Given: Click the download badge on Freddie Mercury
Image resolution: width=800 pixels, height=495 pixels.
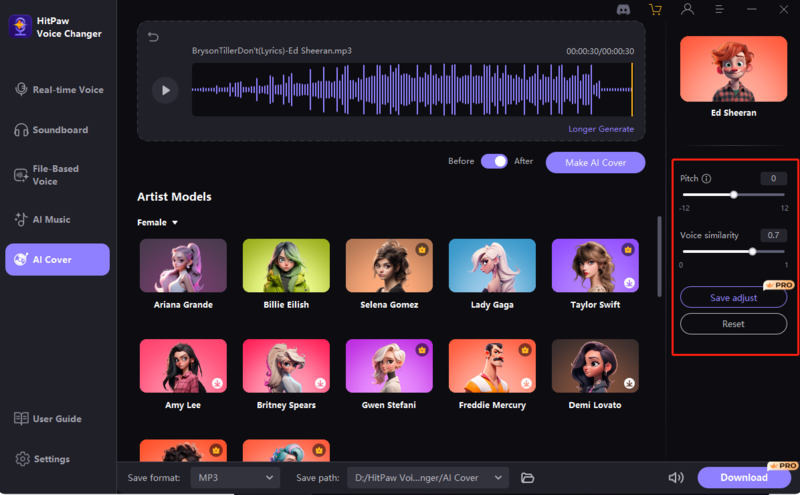Looking at the screenshot, I should pos(526,383).
